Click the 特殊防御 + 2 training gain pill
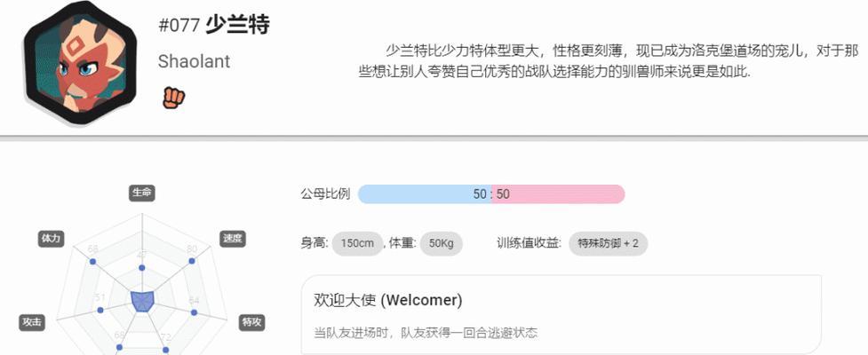Viewport: 868px width, 355px height. tap(608, 243)
